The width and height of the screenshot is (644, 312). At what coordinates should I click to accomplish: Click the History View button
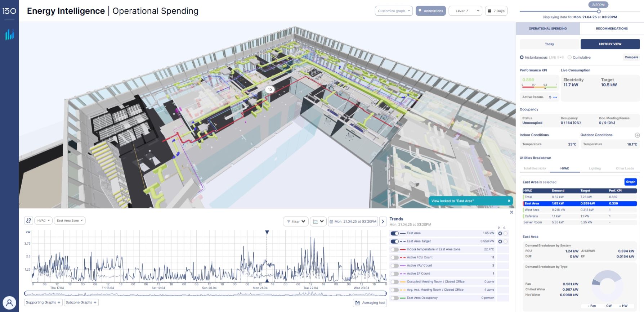click(x=610, y=44)
